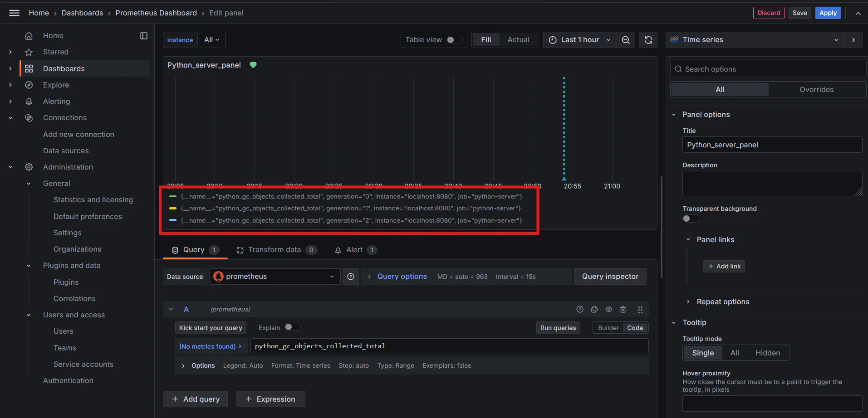The width and height of the screenshot is (868, 418).
Task: Open the Last 1 hour time picker
Action: pos(579,40)
